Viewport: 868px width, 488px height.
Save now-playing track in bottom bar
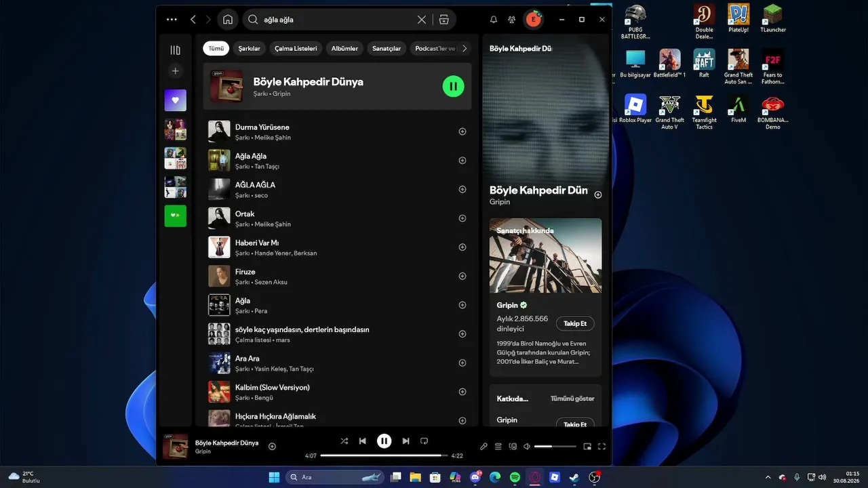pyautogui.click(x=272, y=446)
